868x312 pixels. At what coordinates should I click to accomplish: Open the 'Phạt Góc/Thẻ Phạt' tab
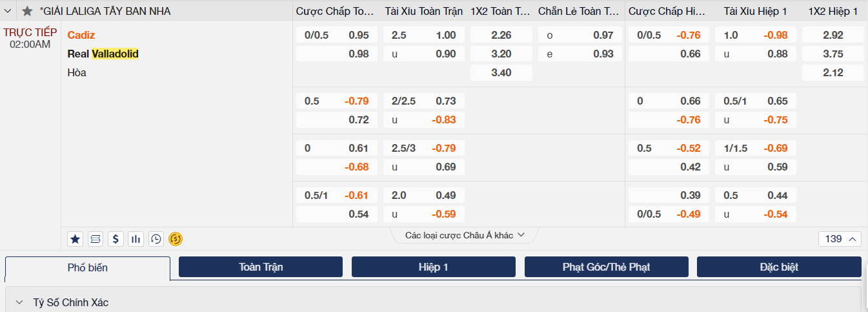click(607, 267)
